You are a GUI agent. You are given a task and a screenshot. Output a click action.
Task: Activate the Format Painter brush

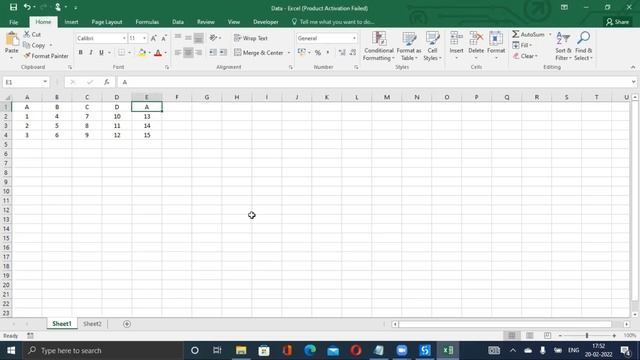pyautogui.click(x=27, y=56)
